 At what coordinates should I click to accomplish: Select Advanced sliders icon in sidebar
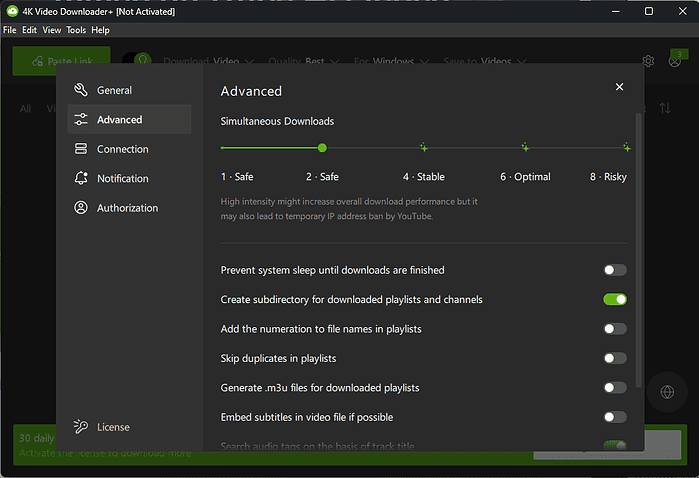pyautogui.click(x=80, y=120)
